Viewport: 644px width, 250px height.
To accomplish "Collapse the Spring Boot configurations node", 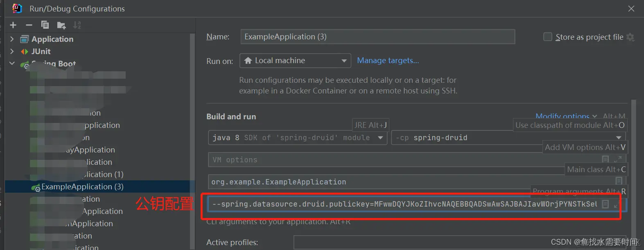I will tap(12, 64).
